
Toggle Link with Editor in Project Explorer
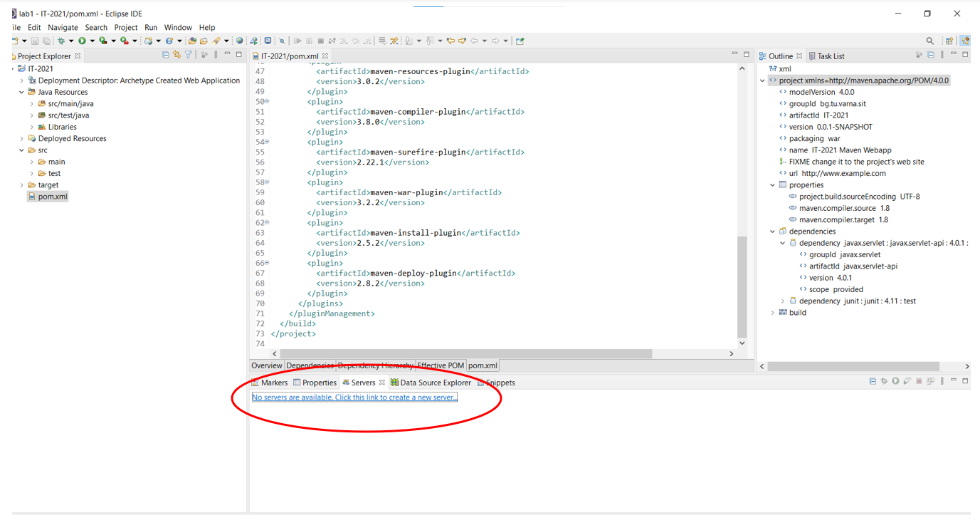coord(176,55)
